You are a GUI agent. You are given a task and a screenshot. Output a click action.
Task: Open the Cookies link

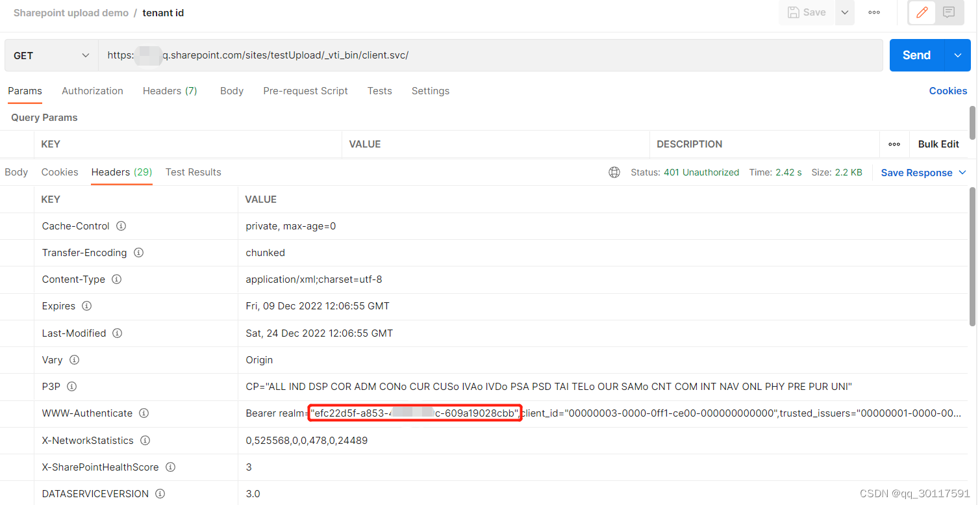point(948,91)
